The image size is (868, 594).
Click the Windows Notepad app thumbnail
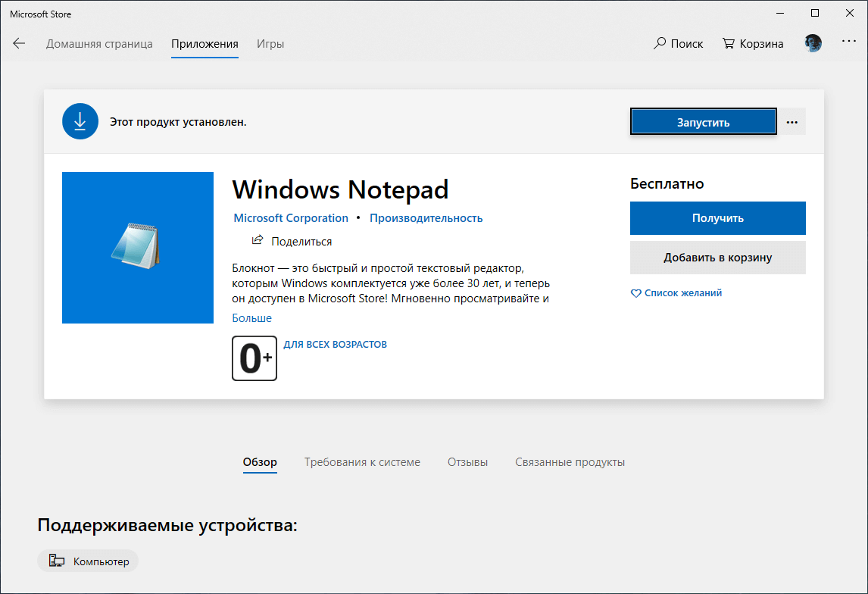click(137, 248)
